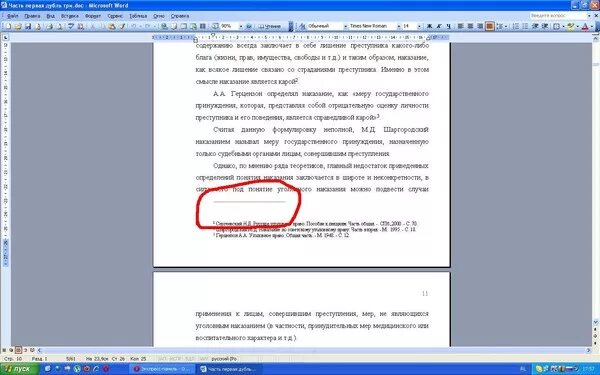
Task: Open the Columns button in toolbar
Action: pyautogui.click(x=202, y=26)
